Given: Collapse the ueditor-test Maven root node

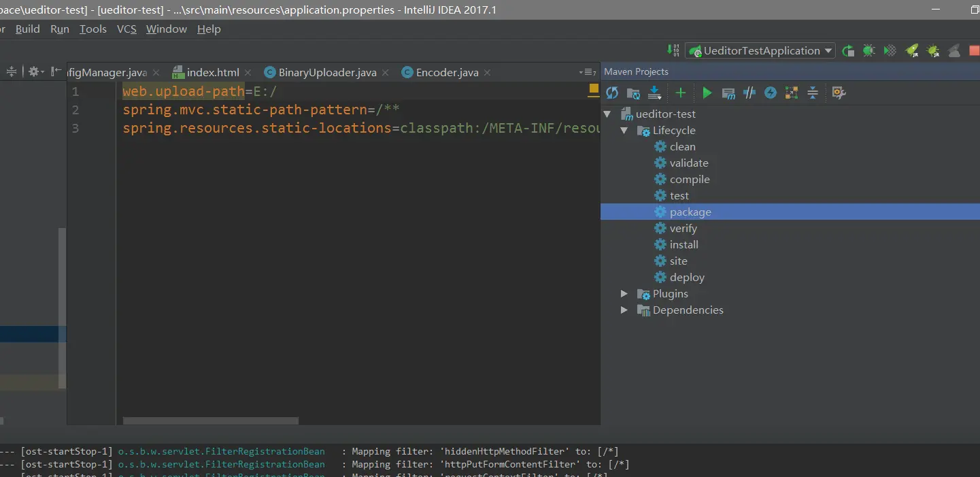Looking at the screenshot, I should [608, 114].
